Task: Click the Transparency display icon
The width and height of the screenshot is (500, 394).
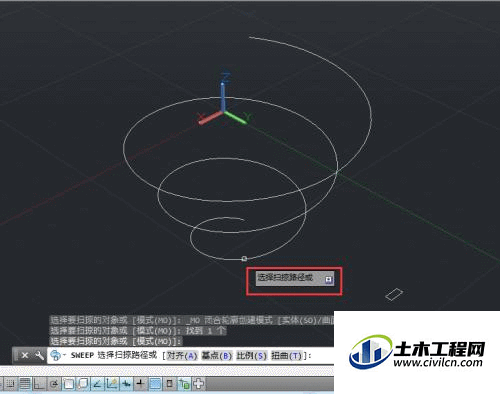Action: [x=155, y=384]
